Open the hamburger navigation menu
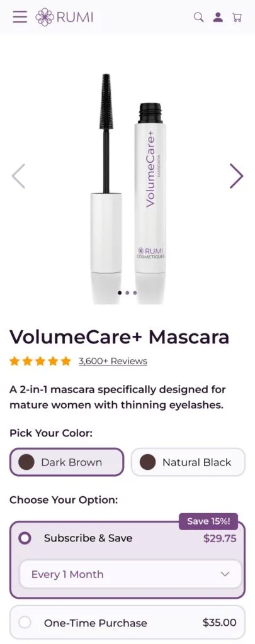 (x=20, y=17)
